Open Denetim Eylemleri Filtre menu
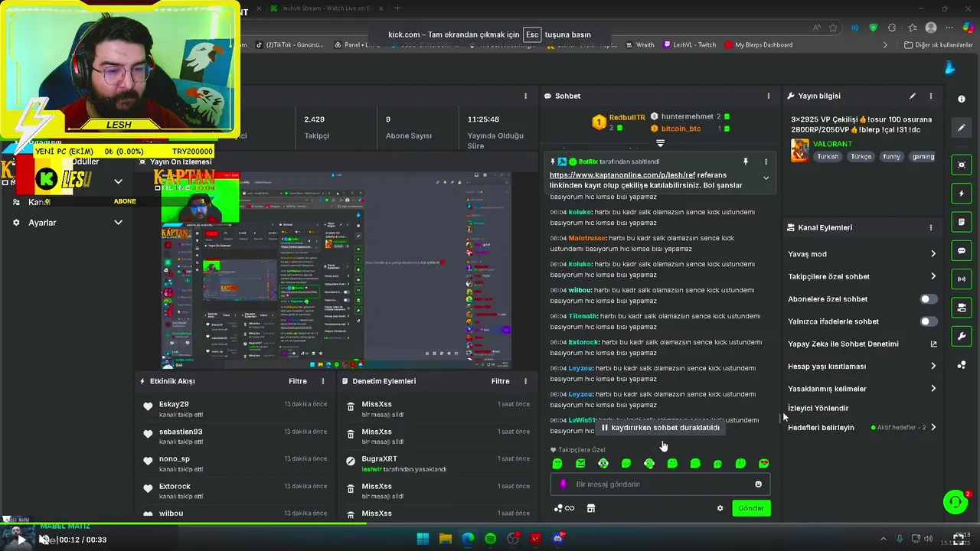 [500, 381]
